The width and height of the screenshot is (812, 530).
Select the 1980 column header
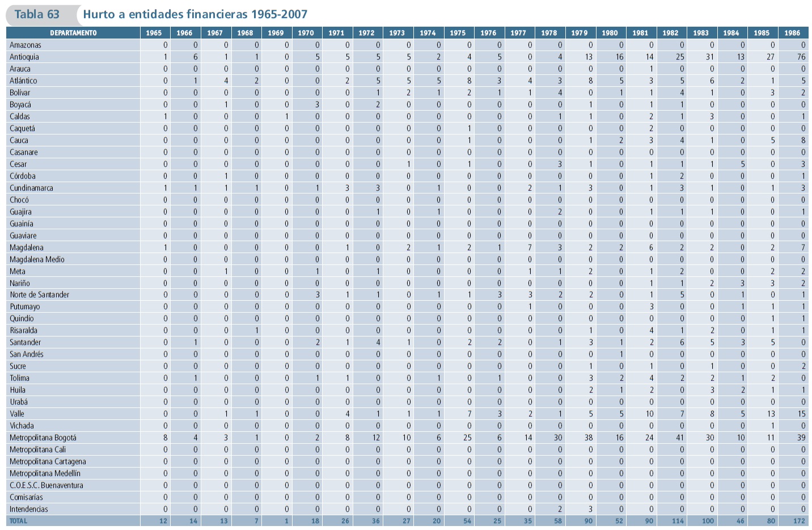tap(610, 33)
